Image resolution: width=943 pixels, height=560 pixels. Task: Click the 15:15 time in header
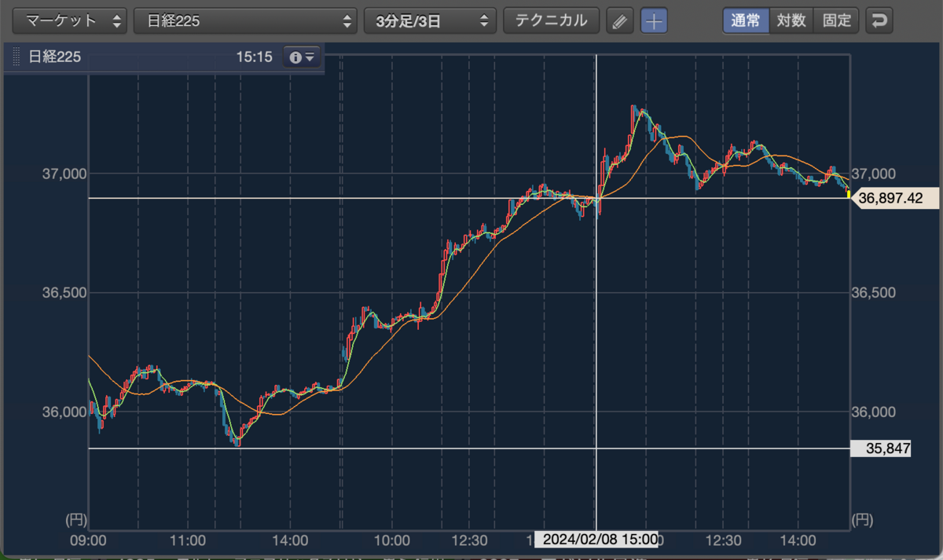pyautogui.click(x=254, y=57)
